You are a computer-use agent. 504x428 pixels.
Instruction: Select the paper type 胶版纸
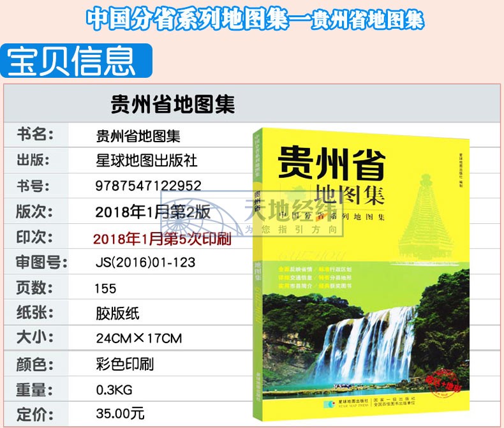coord(117,314)
